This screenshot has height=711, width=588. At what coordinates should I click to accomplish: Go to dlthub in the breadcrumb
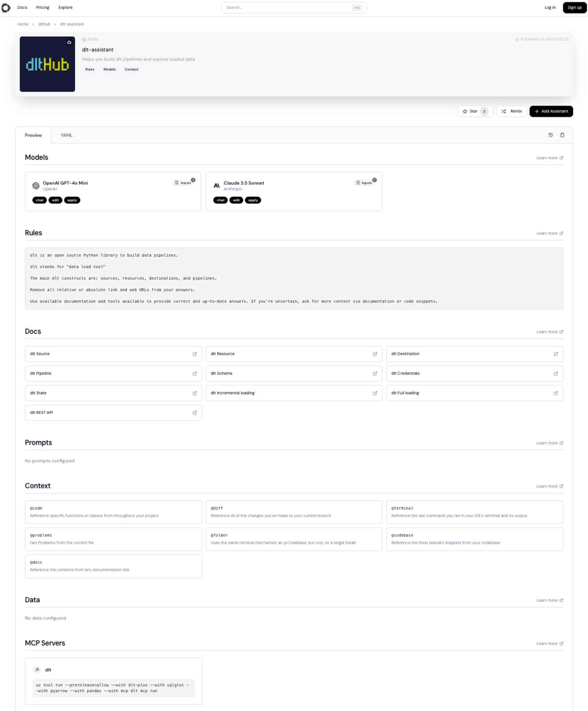click(44, 24)
